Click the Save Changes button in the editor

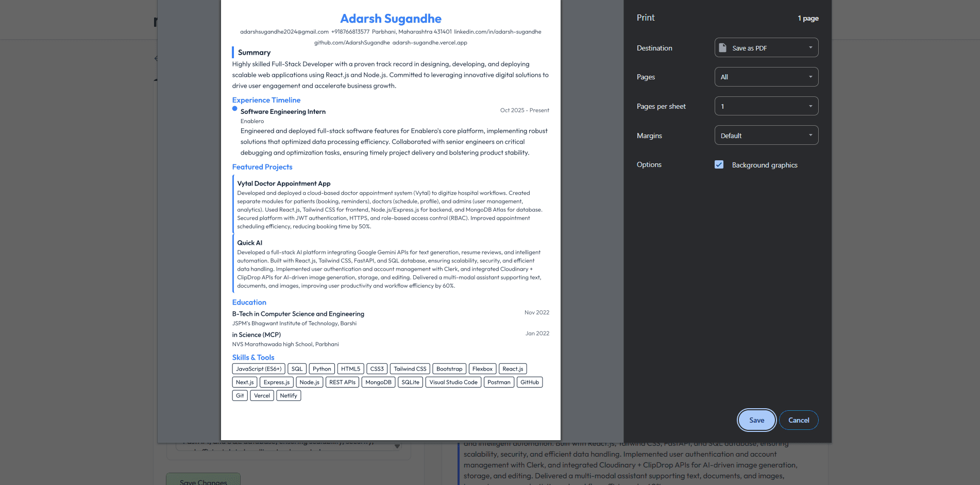point(203,481)
